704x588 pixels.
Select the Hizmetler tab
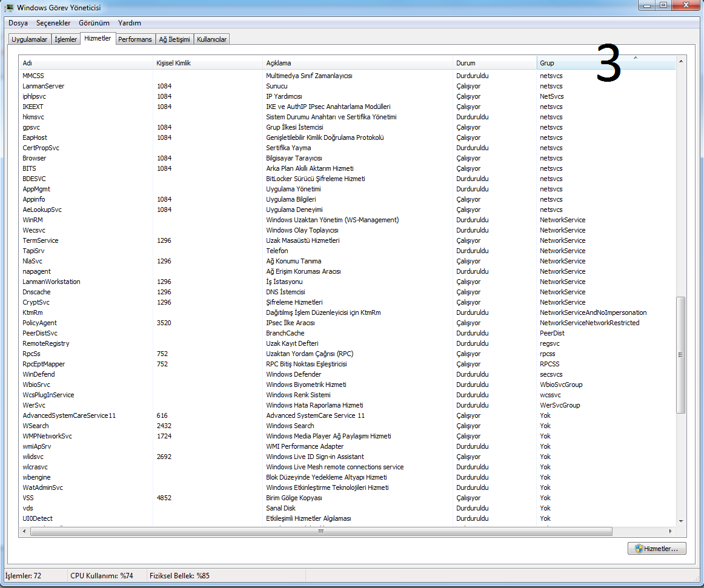pyautogui.click(x=98, y=39)
